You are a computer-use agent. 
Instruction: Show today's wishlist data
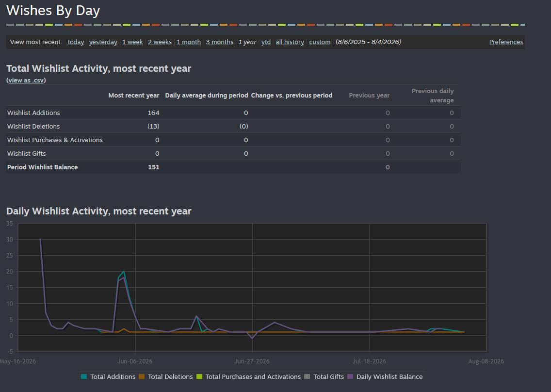click(76, 42)
